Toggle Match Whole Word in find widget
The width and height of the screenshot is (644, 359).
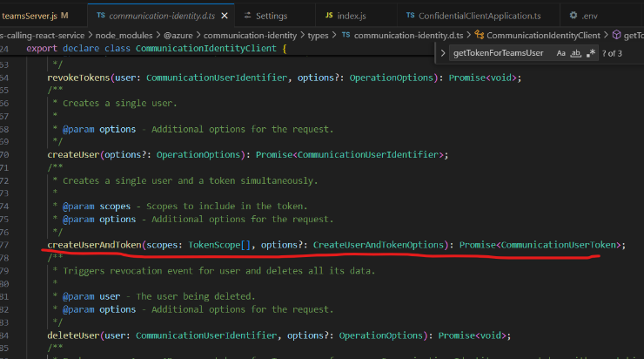(576, 53)
